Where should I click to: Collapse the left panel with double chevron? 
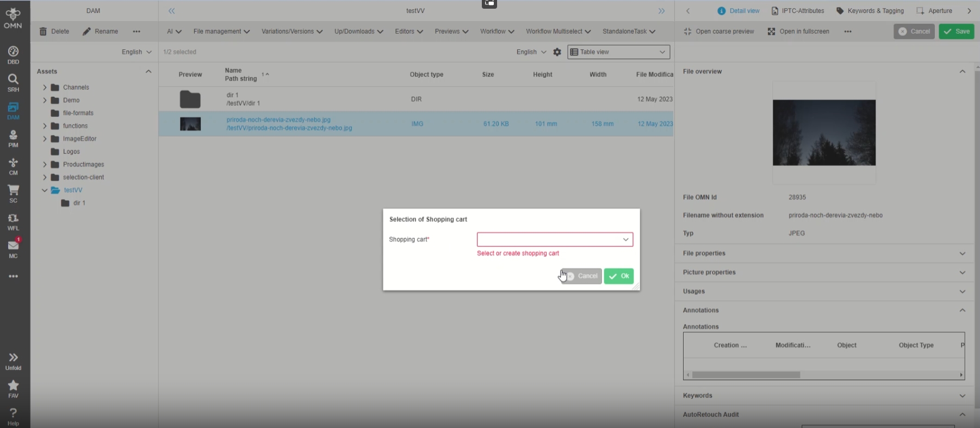(172, 11)
